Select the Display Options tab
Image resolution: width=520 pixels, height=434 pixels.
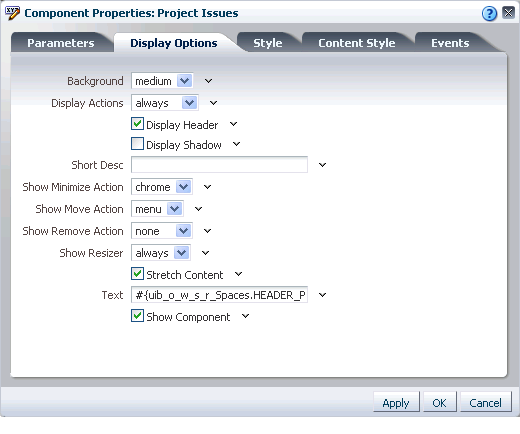[174, 43]
